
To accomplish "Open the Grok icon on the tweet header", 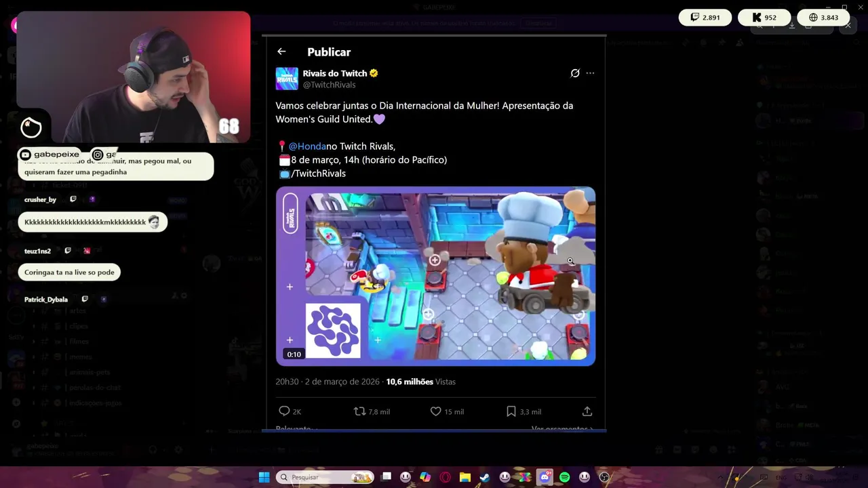I will click(575, 73).
